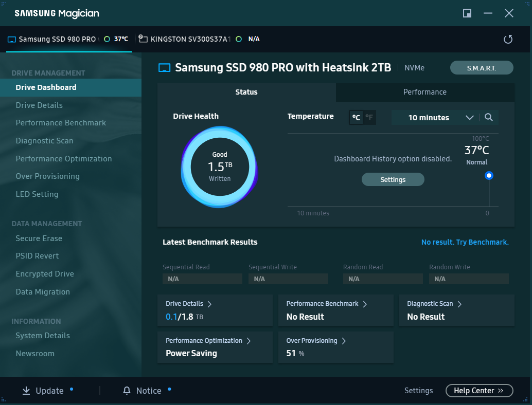This screenshot has height=405, width=532.
Task: Click the S.M.A.R.T. button
Action: coord(482,68)
